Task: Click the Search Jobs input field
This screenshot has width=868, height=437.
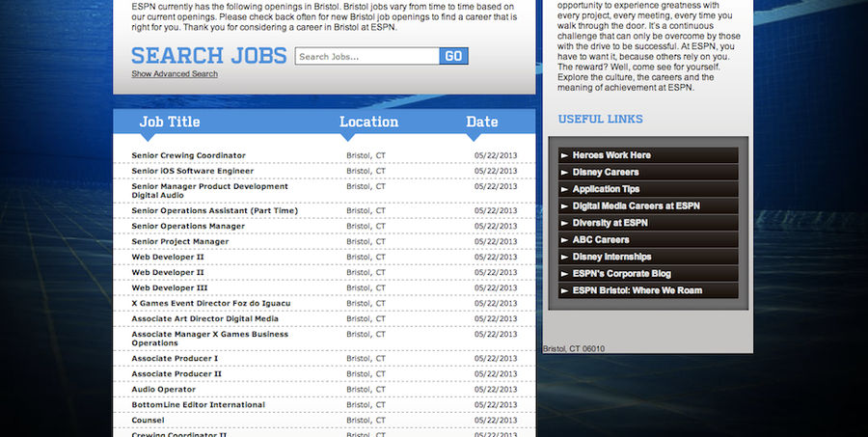Action: pyautogui.click(x=367, y=56)
